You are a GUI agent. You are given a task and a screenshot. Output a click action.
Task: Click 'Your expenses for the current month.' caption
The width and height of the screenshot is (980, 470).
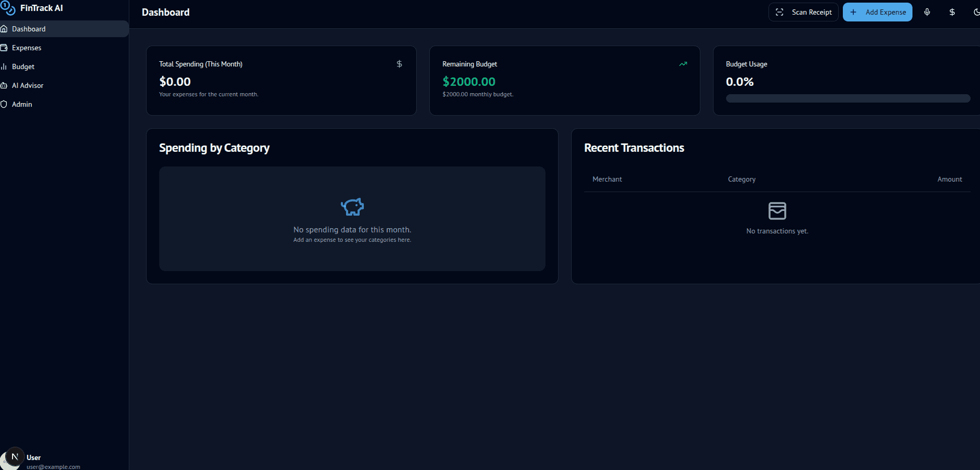209,94
